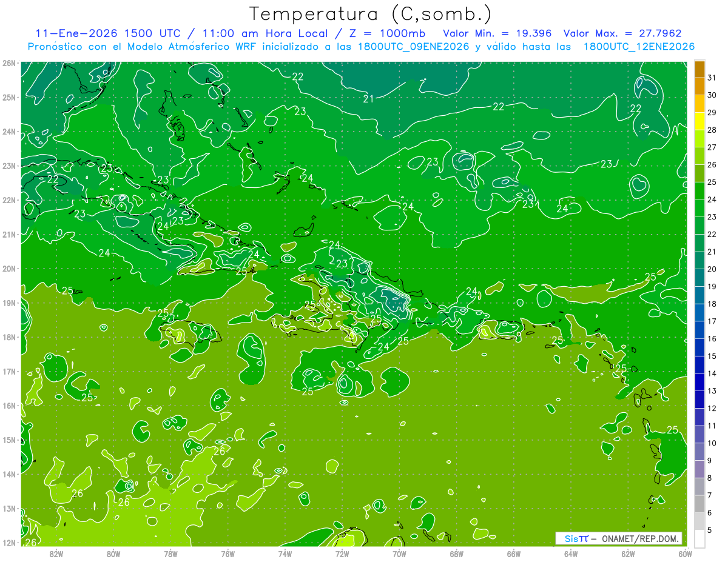
Task: Select the latitude label "13N"
Action: point(8,508)
